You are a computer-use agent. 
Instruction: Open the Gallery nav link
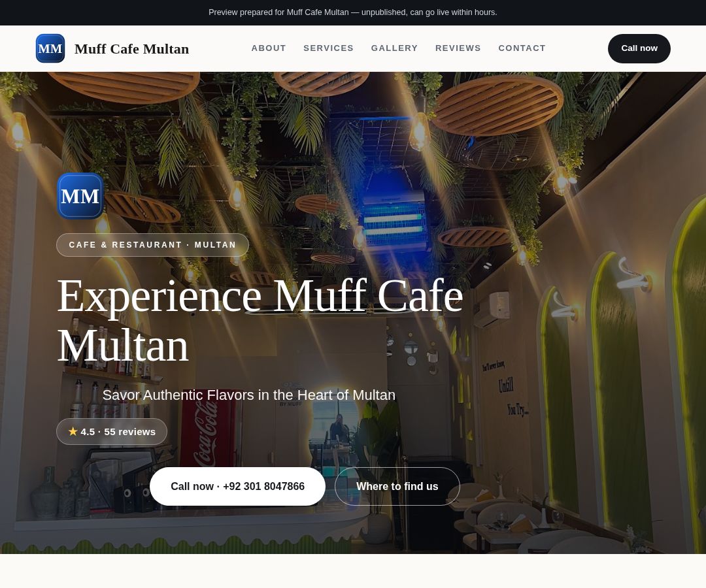click(x=394, y=48)
